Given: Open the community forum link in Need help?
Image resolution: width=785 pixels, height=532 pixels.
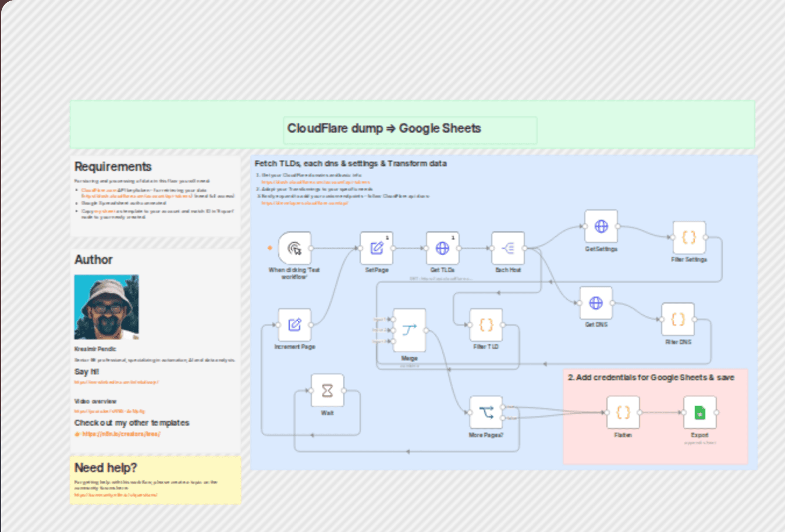Looking at the screenshot, I should (x=116, y=495).
